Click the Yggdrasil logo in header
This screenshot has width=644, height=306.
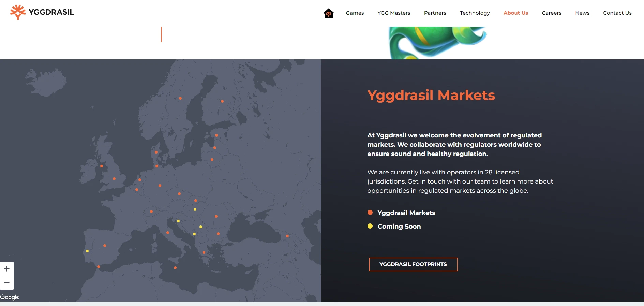click(42, 12)
